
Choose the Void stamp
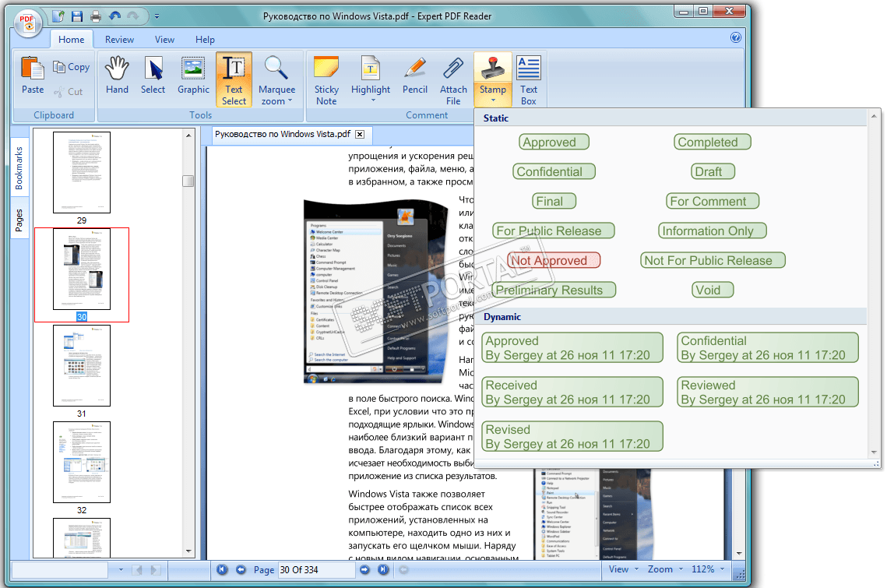pyautogui.click(x=713, y=290)
